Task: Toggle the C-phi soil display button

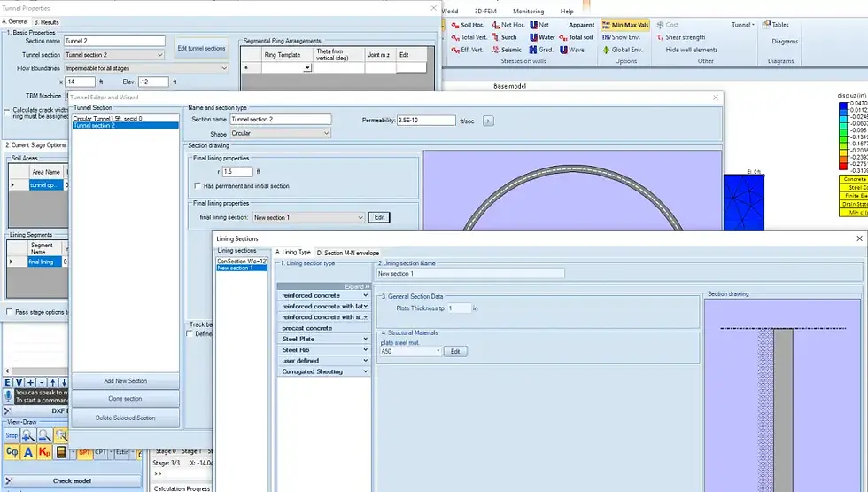Action: pos(12,452)
